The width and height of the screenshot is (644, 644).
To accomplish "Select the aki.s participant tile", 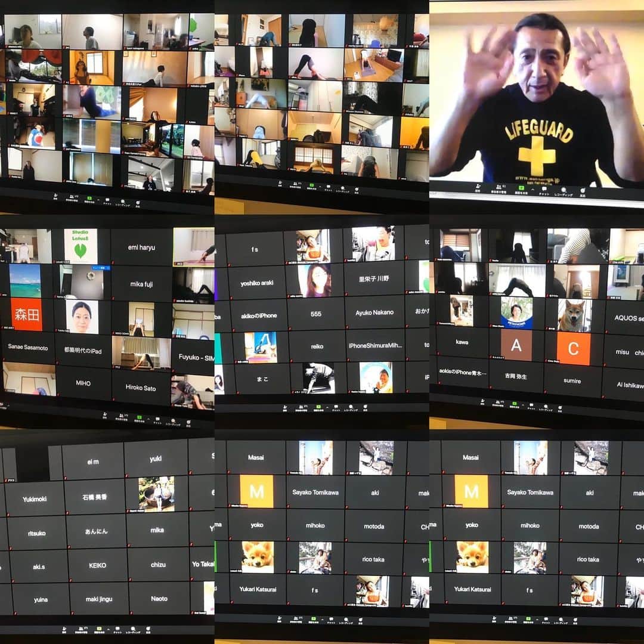I will click(x=39, y=567).
